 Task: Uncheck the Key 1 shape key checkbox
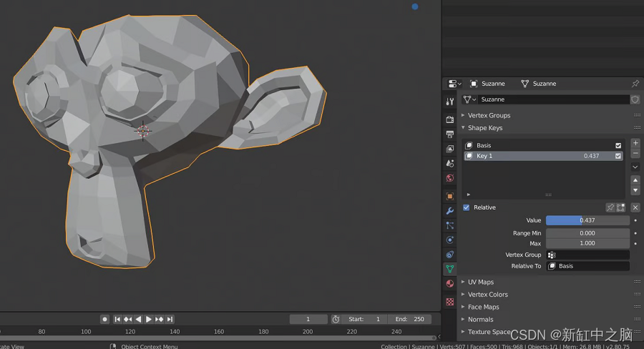point(618,156)
